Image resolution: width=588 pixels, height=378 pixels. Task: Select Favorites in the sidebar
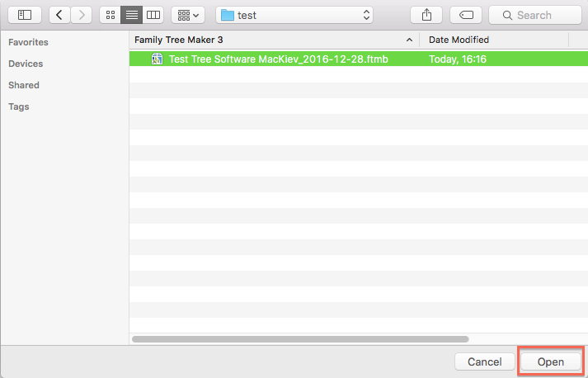pos(28,42)
